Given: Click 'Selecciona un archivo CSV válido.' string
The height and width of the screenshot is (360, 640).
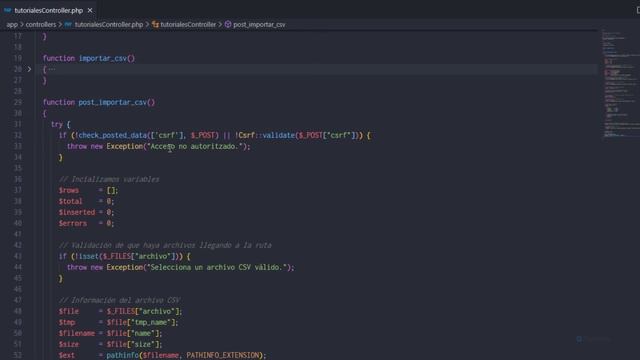Looking at the screenshot, I should coord(218,267).
